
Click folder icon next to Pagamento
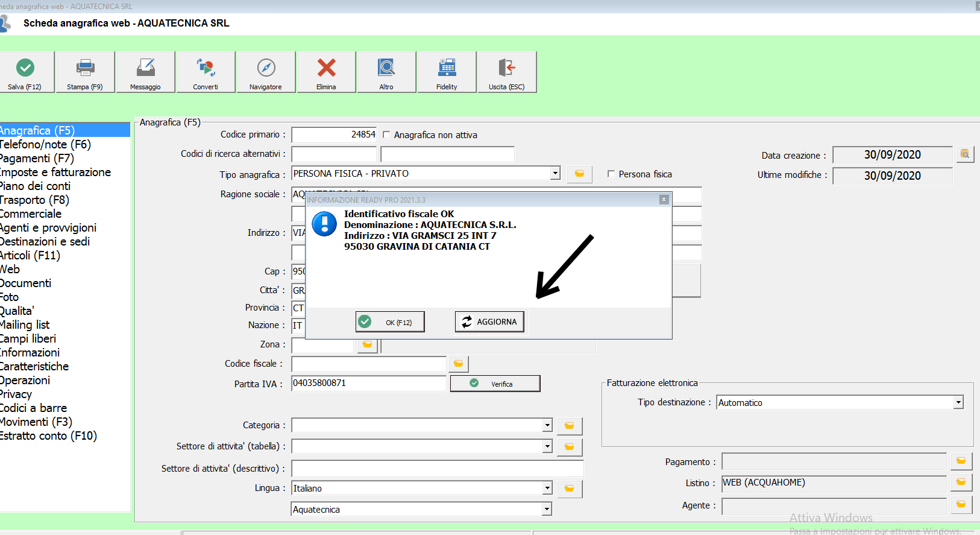[x=961, y=461]
